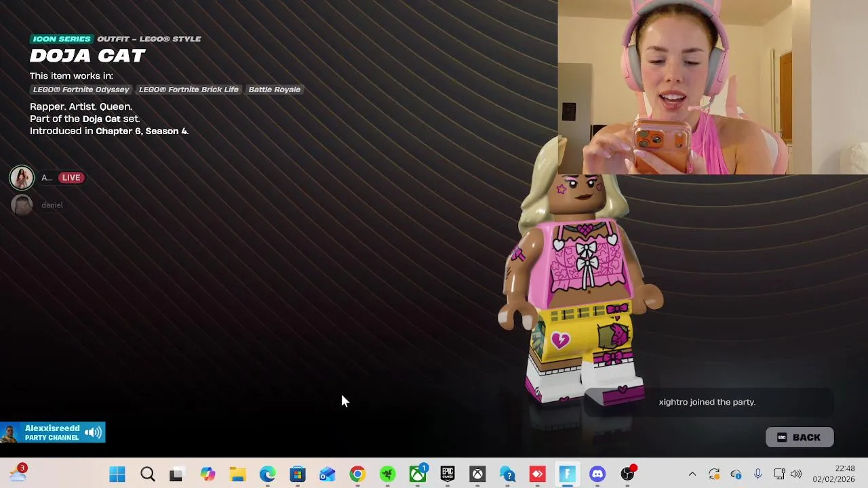Open the red app icon on taskbar
Viewport: 868px width, 488px height.
(538, 474)
